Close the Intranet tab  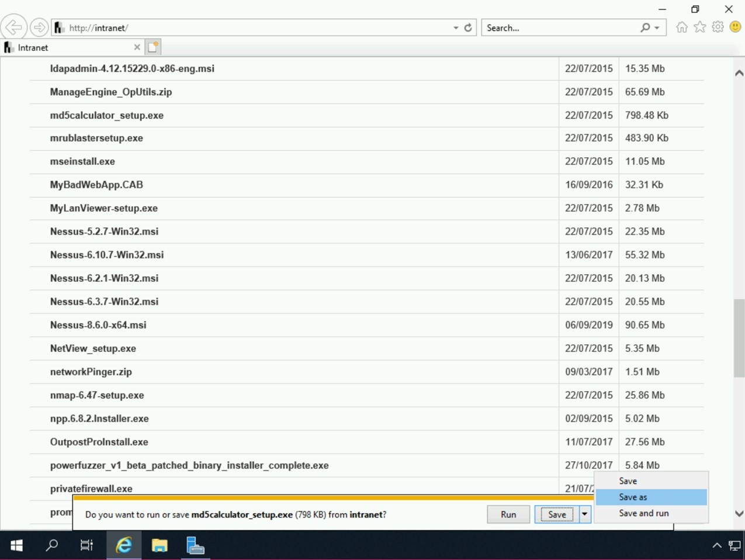coord(137,47)
